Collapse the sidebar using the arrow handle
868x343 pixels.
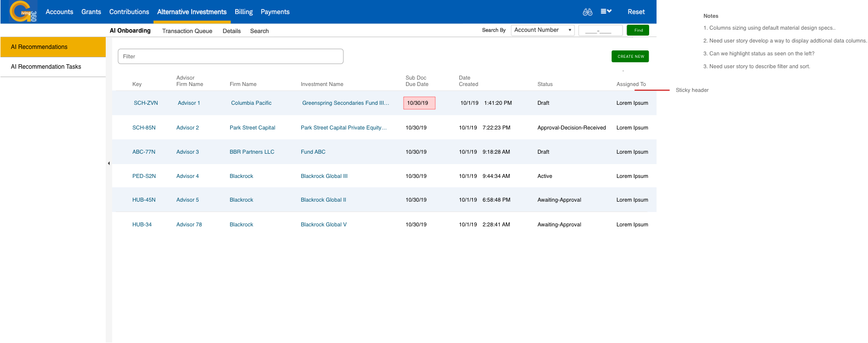click(x=109, y=163)
